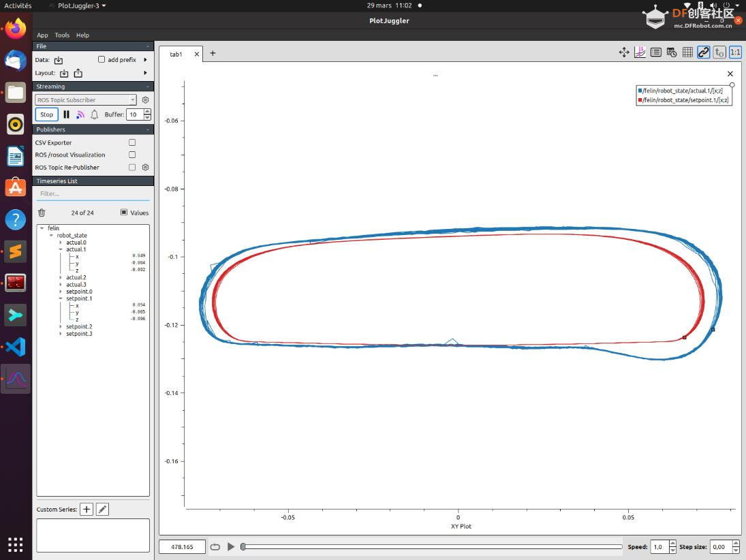
Task: Collapse the robot_state tree node
Action: click(x=51, y=235)
